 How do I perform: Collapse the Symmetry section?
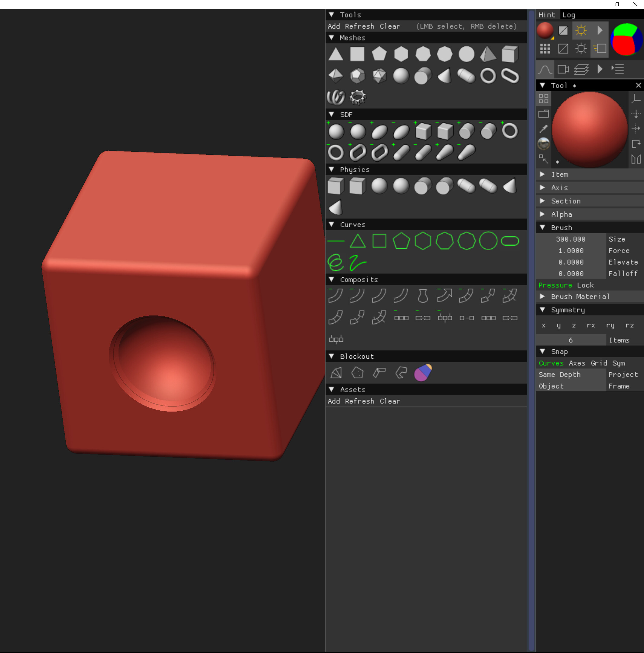point(542,310)
